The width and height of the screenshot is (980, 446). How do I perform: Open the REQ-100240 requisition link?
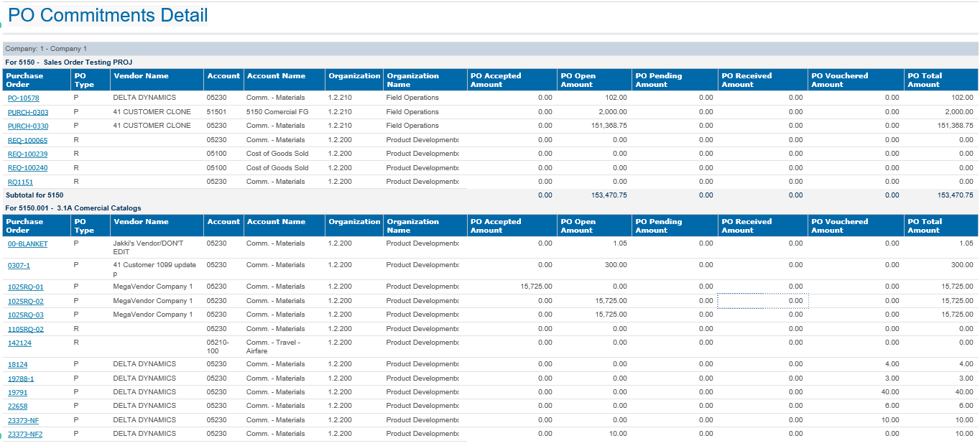click(x=27, y=168)
